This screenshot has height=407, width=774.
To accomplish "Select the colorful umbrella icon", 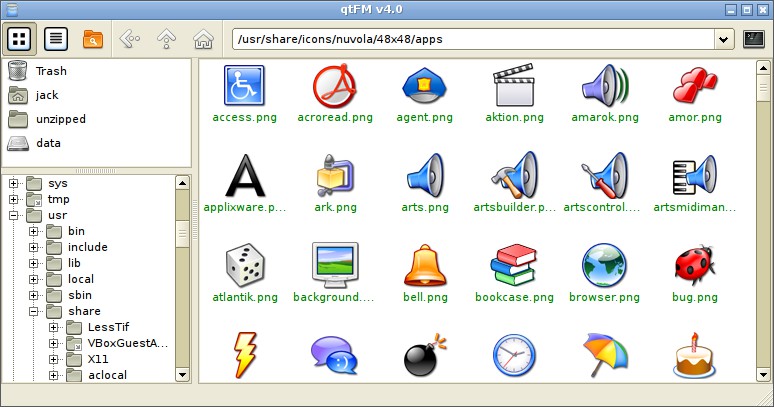I will pyautogui.click(x=605, y=355).
